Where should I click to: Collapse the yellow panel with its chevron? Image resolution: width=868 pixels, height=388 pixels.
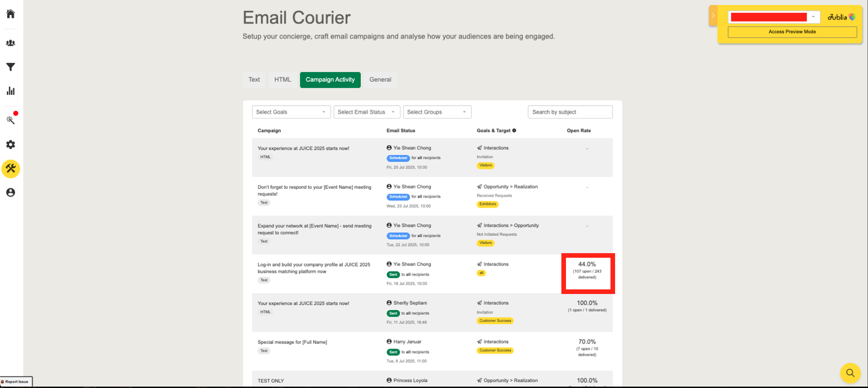point(713,16)
